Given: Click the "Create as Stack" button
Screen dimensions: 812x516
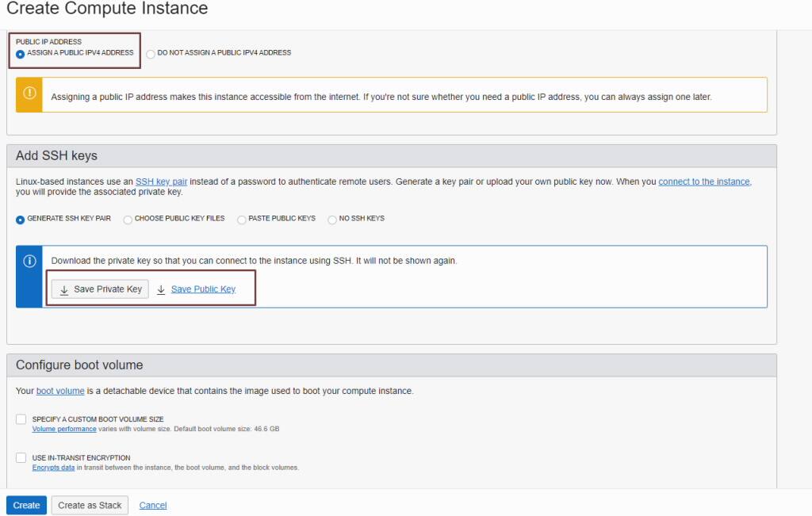Looking at the screenshot, I should tap(89, 505).
